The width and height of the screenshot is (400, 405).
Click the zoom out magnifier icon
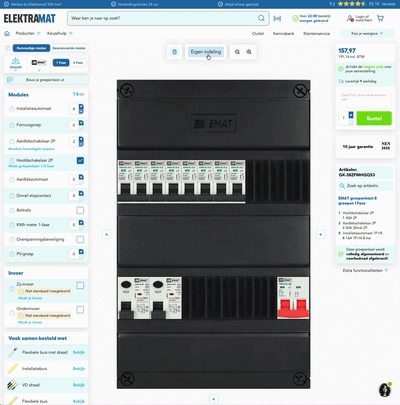pos(237,52)
